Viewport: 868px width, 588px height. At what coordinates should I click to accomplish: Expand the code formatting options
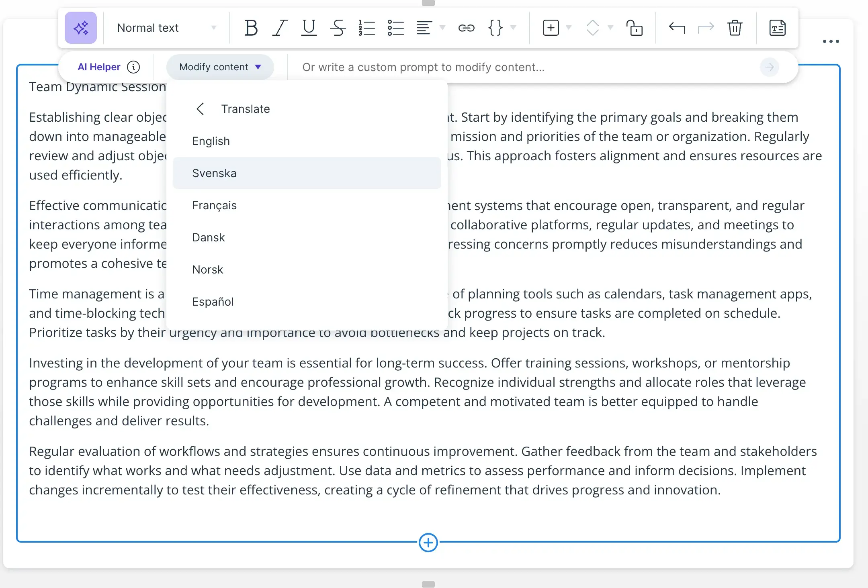[x=514, y=28]
